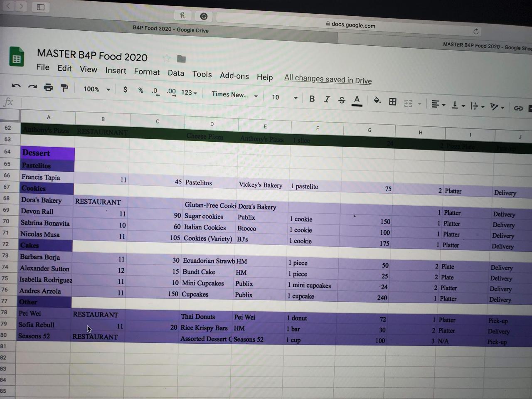Format as percent
Screen dimensions: 532x399
point(140,90)
